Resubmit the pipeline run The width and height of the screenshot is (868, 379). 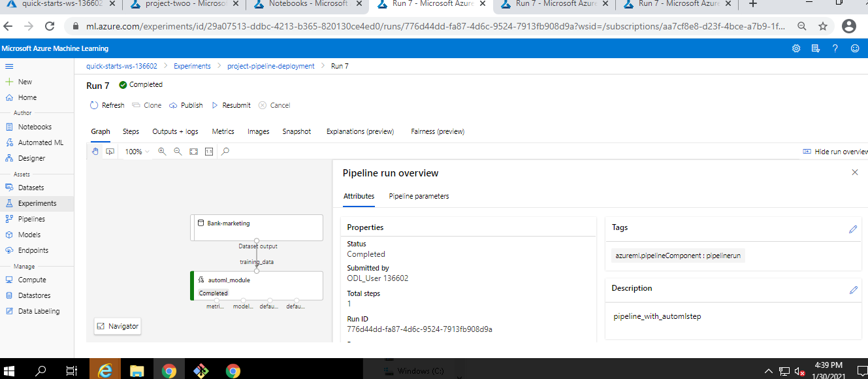(231, 105)
